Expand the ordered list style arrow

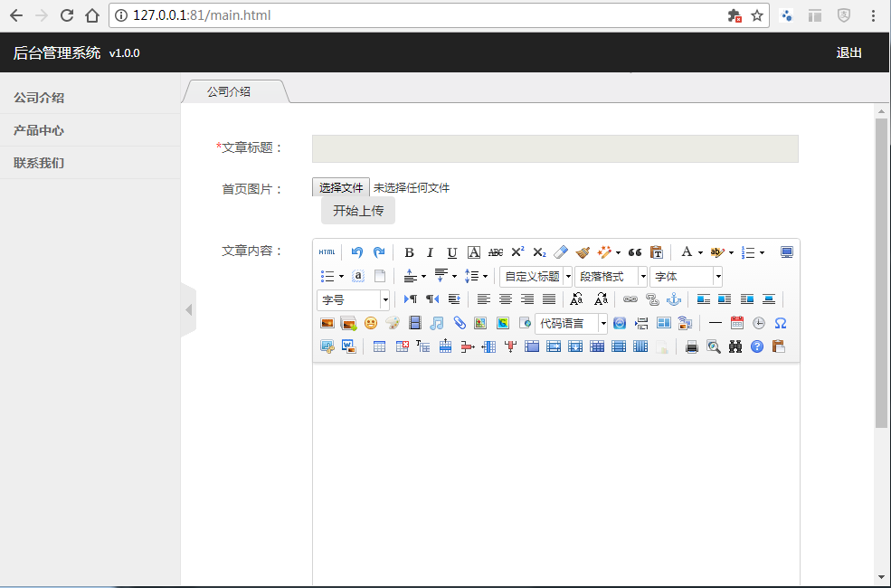(762, 252)
